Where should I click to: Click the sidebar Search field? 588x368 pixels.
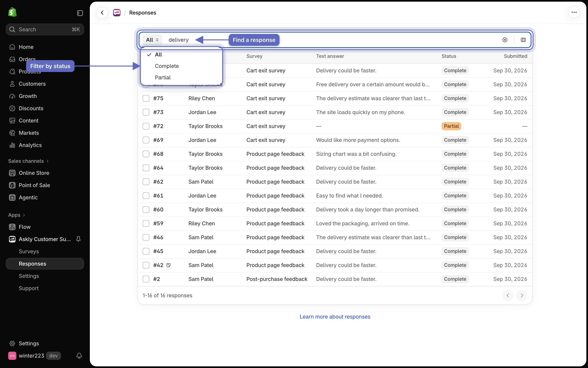coord(45,29)
